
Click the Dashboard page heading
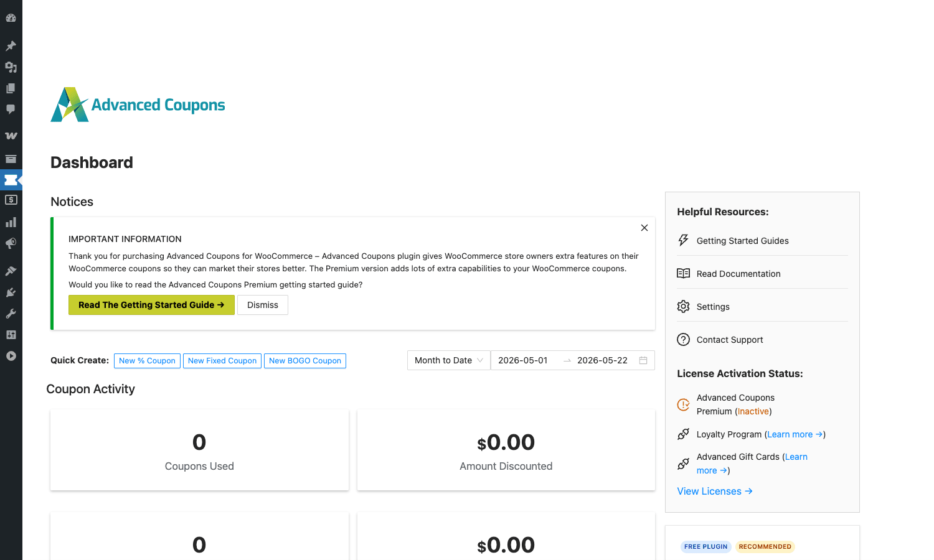click(92, 162)
